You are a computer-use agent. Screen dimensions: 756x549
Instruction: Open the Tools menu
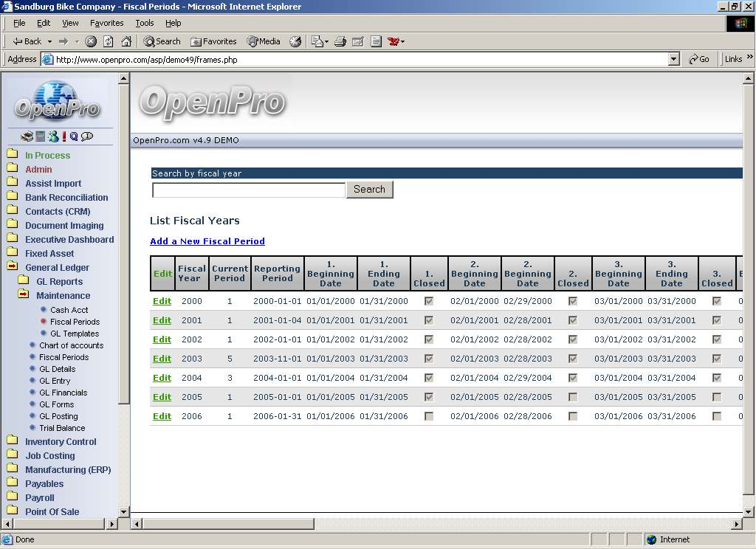pos(144,23)
